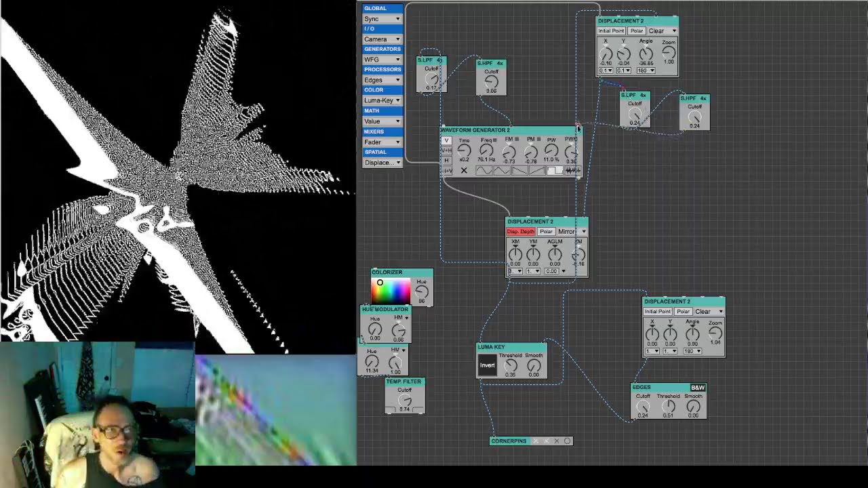
Task: Click the Hue knob showing 11.34
Action: click(372, 363)
